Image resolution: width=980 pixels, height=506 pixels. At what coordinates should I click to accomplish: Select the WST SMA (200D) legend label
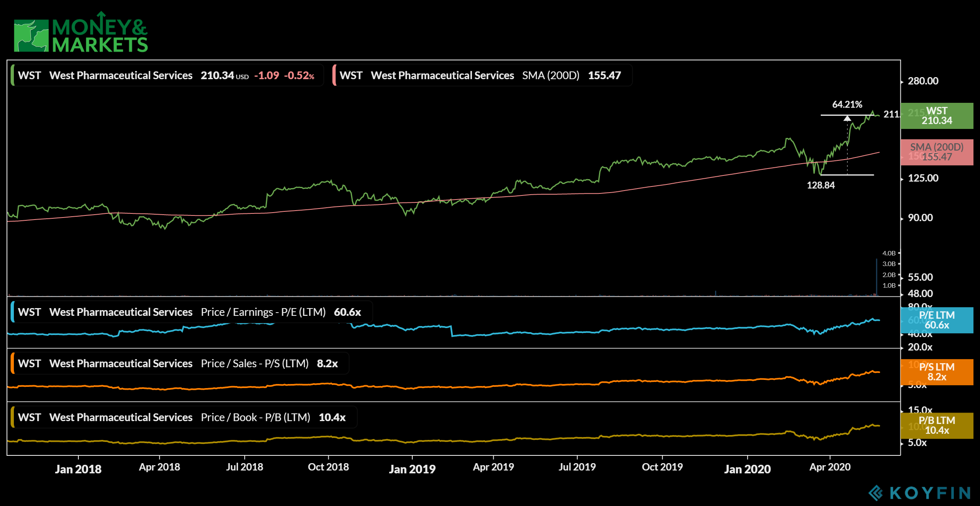coord(483,75)
